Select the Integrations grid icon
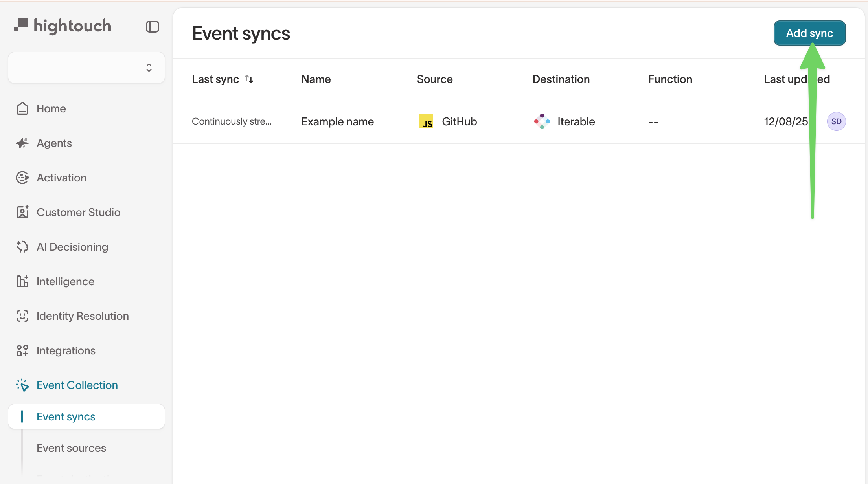Screen dimensions: 868x484 [x=22, y=350]
